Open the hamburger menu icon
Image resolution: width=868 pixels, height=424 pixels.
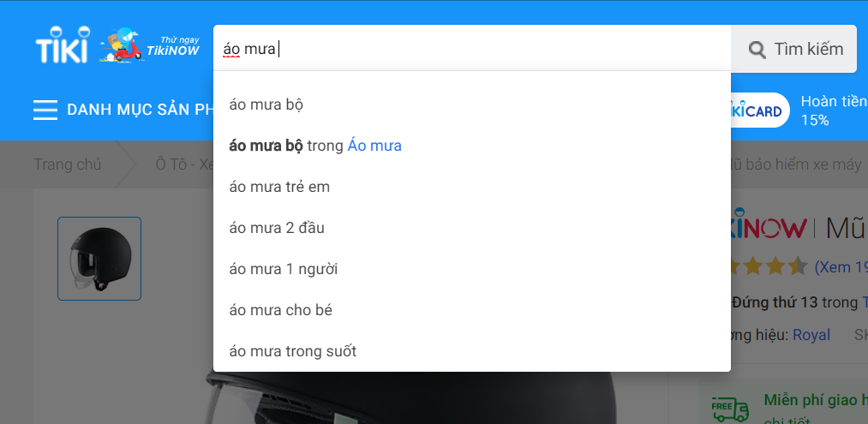45,110
